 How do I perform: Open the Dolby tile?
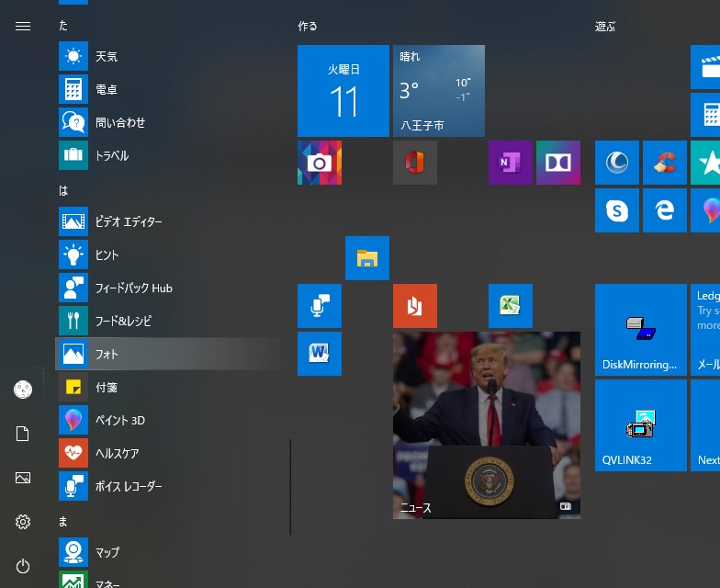click(558, 163)
